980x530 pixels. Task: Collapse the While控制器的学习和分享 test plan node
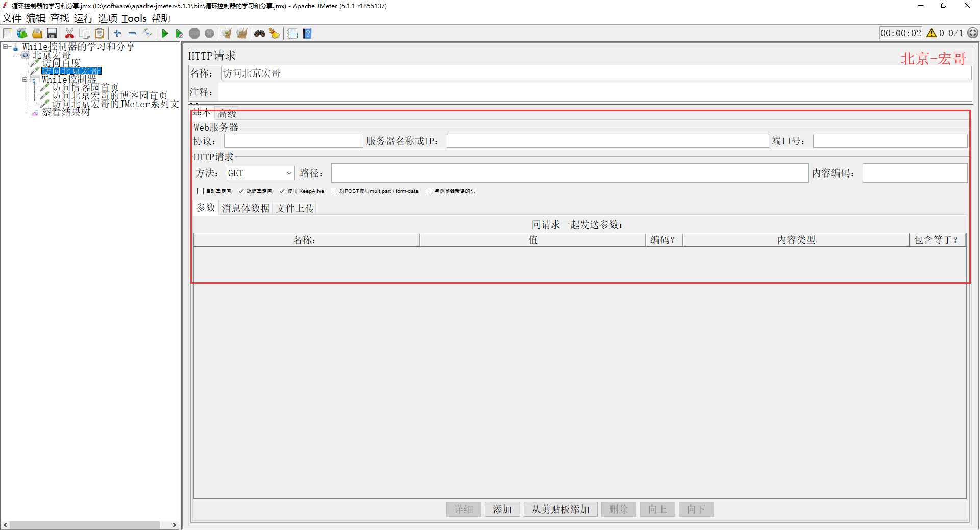click(x=6, y=46)
